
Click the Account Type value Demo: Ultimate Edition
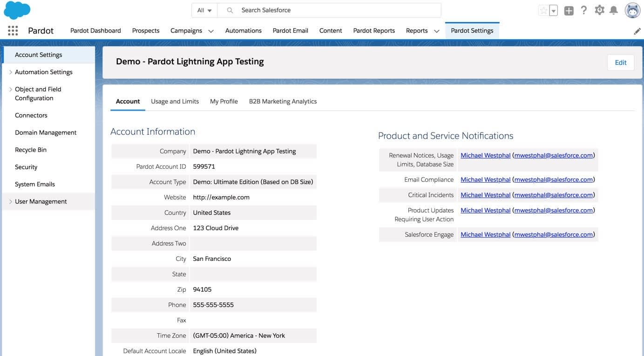(x=253, y=182)
